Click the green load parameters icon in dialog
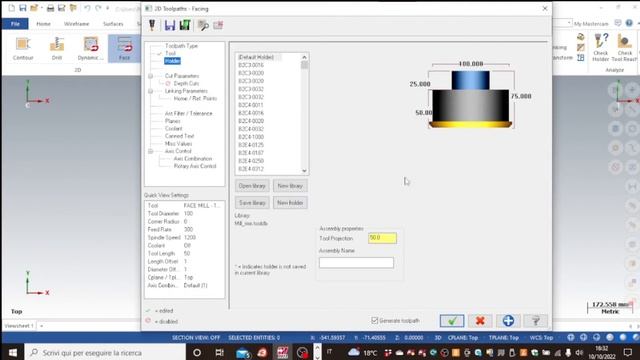640x360 pixels. pos(185,25)
